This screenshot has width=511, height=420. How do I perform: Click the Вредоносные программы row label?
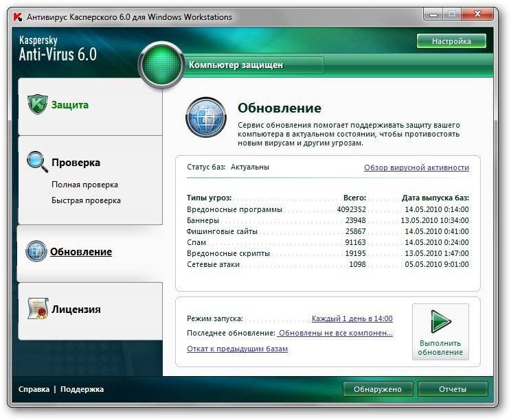(234, 209)
